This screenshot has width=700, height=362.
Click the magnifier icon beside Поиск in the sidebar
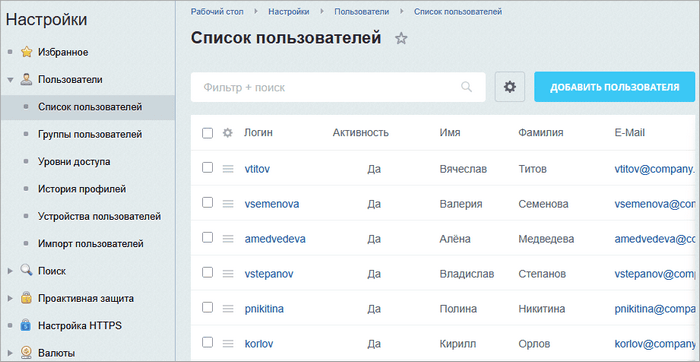27,270
